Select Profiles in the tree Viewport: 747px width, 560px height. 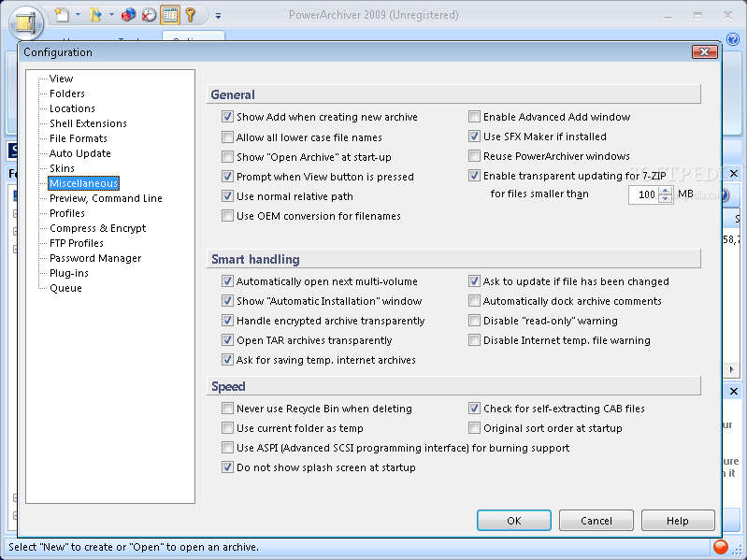tap(67, 213)
